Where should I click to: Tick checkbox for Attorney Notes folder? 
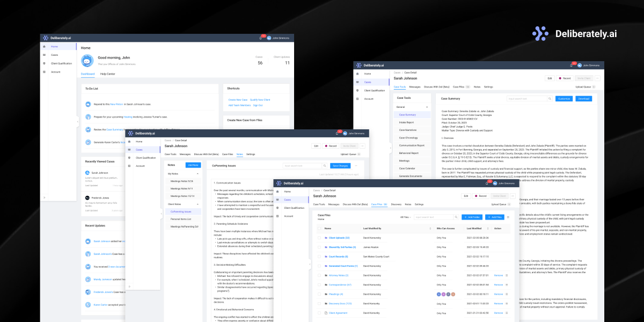pos(319,275)
